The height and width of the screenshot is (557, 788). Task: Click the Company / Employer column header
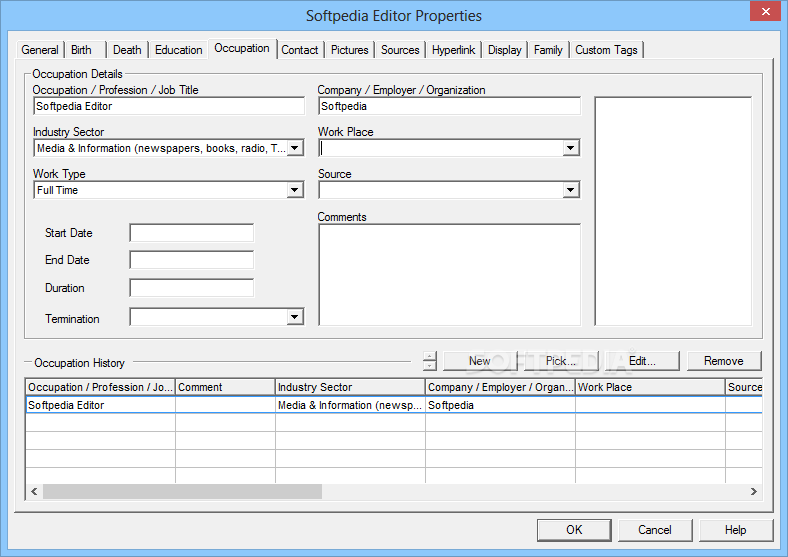pyautogui.click(x=500, y=387)
